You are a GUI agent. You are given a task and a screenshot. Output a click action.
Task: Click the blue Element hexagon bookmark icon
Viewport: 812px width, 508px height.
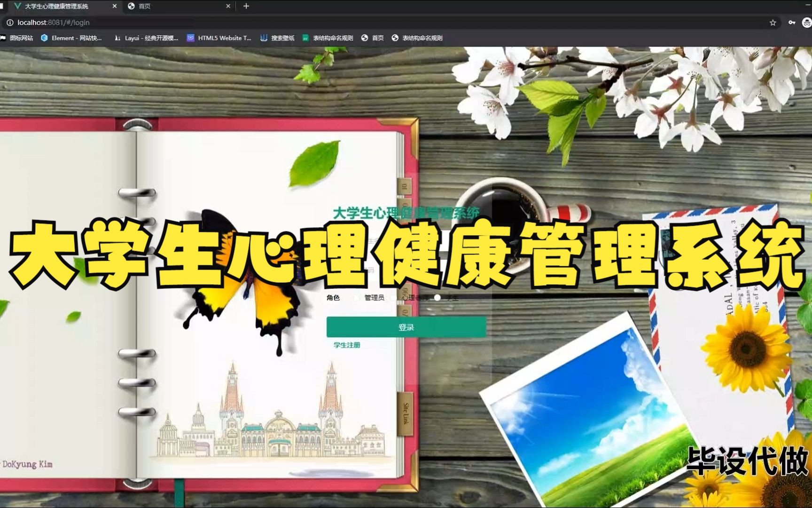point(44,38)
